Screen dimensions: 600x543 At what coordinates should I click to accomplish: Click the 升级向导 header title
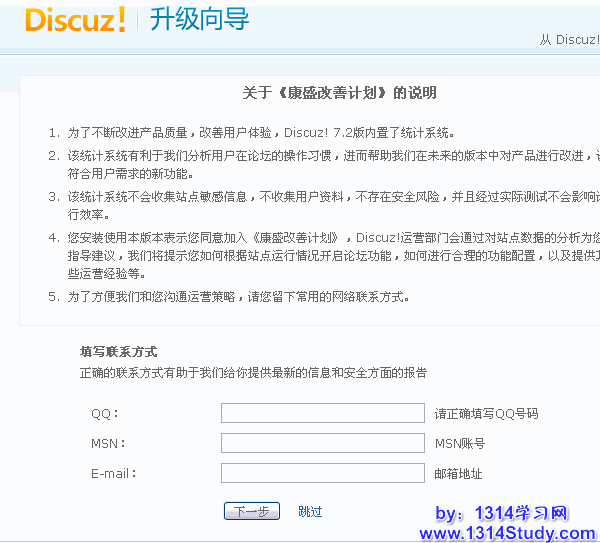200,19
